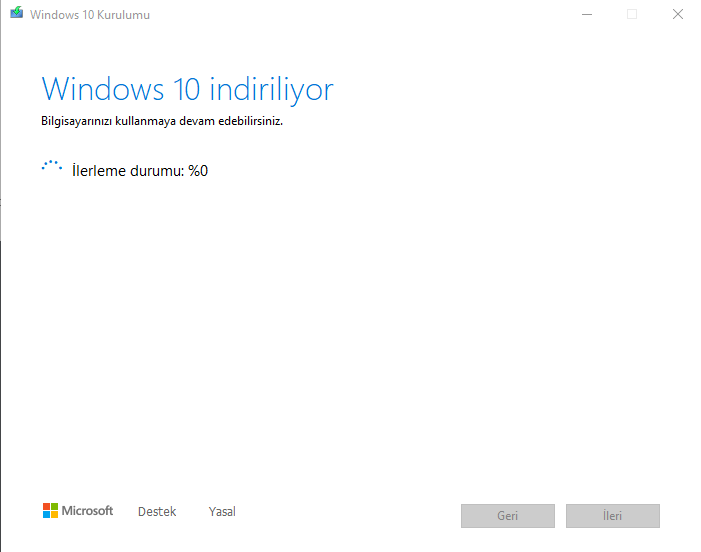Click the 'Windows 10 indiriliyor' heading
The width and height of the screenshot is (701, 552).
pos(187,90)
